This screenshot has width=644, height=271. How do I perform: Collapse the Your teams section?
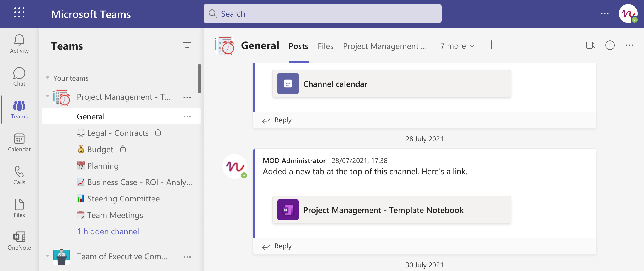[48, 78]
